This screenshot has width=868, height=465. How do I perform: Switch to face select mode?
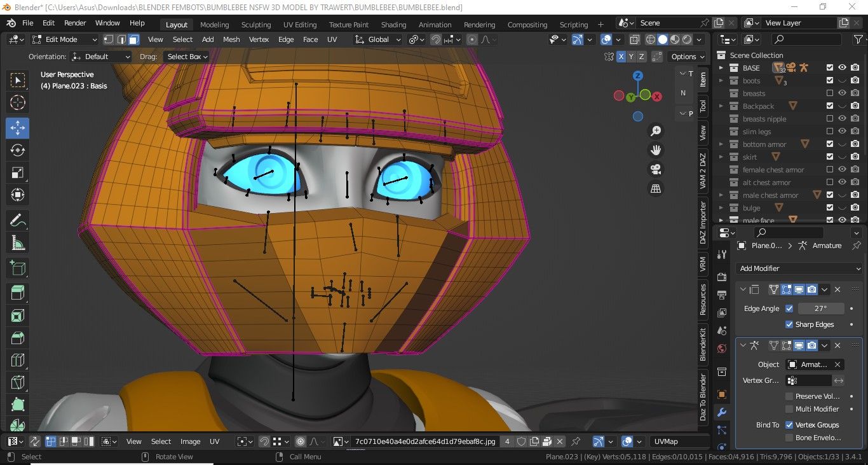[x=133, y=39]
